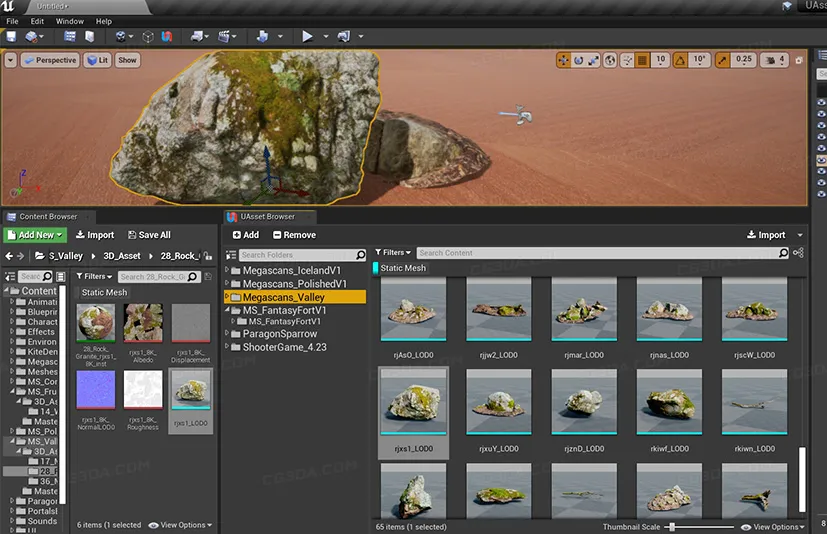Toggle Static Mesh filter in Content Browser
827x534 pixels.
[x=104, y=292]
